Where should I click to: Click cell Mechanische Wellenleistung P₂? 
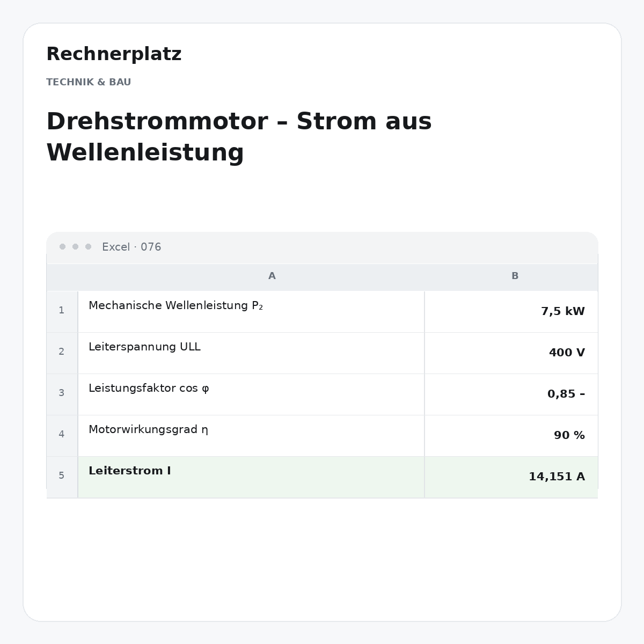251,311
